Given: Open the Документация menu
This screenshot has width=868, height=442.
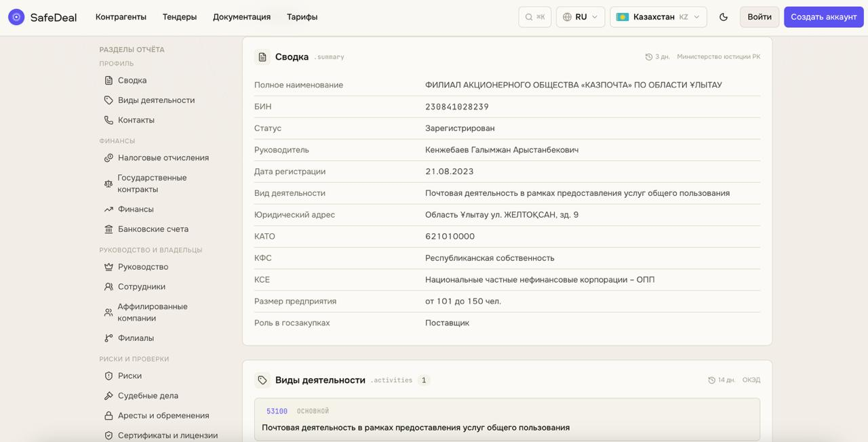Looking at the screenshot, I should [x=241, y=17].
